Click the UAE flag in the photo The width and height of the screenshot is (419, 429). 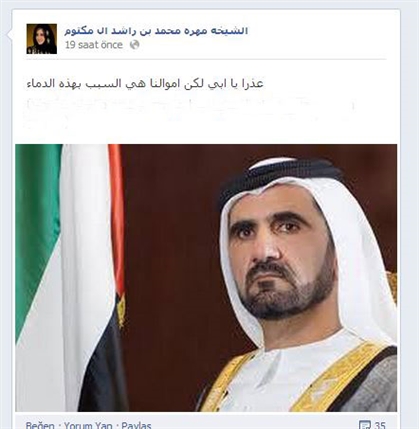pyautogui.click(x=70, y=277)
